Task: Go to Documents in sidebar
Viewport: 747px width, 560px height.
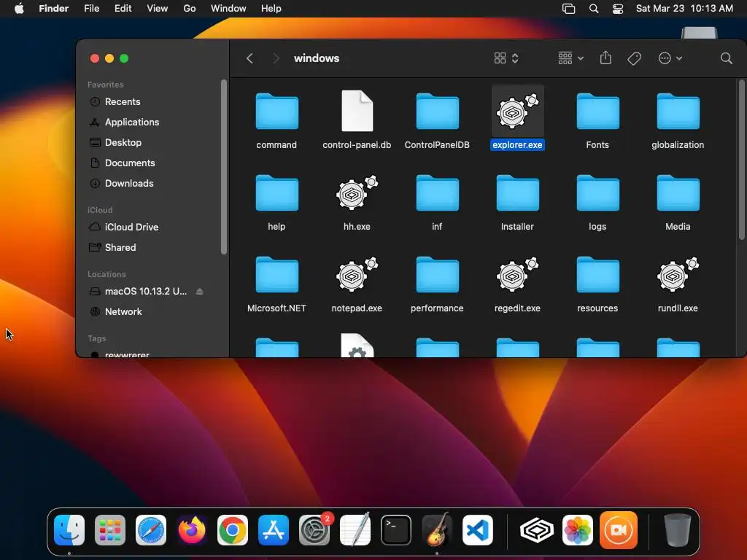Action: [130, 163]
